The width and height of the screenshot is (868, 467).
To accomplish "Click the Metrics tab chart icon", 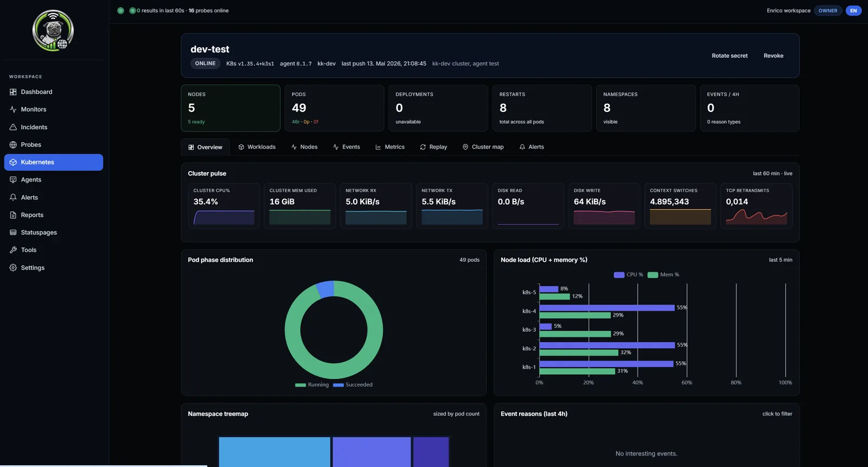I will (x=378, y=147).
